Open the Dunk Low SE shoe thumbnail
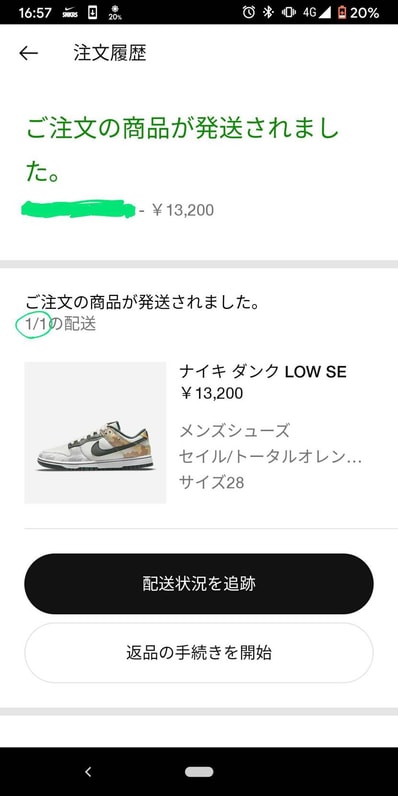 [95, 433]
